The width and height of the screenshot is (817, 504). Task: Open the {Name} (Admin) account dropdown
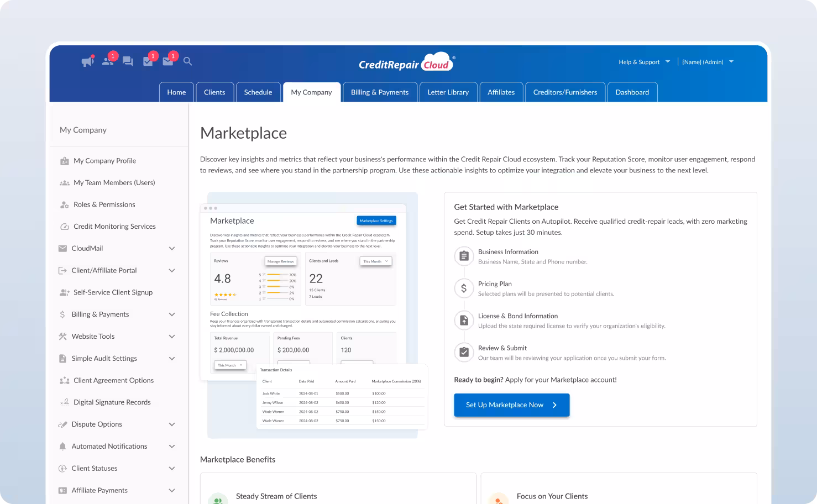pyautogui.click(x=708, y=62)
